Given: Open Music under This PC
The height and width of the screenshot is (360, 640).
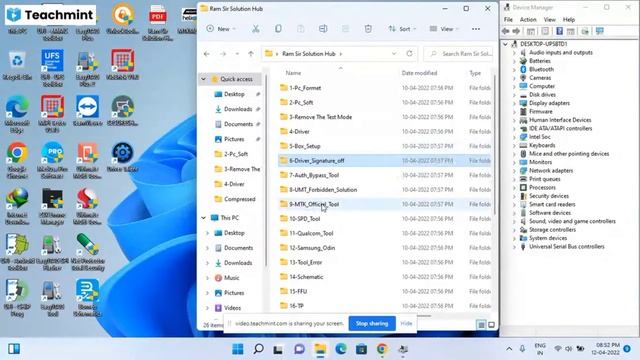Looking at the screenshot, I should click(x=231, y=278).
